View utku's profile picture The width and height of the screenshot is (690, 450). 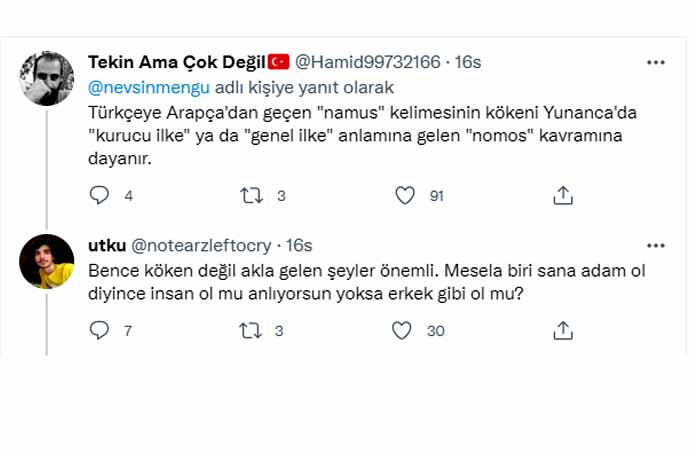point(47,261)
